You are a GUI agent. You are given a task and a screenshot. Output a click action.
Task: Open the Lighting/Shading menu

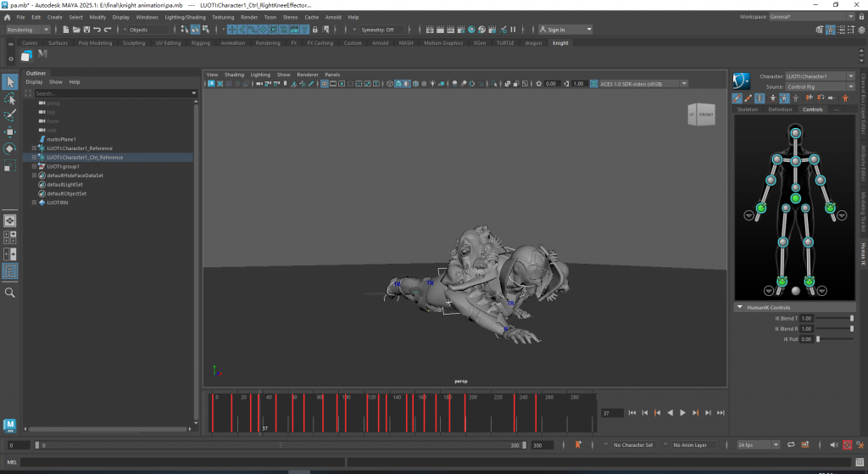point(185,17)
